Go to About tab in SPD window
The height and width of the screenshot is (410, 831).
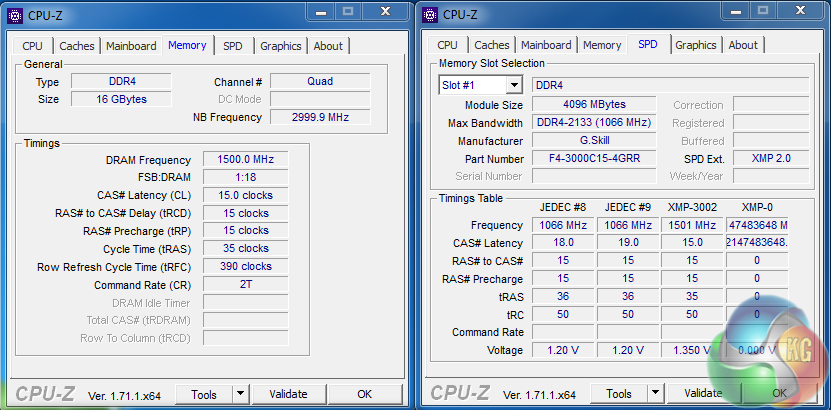743,45
